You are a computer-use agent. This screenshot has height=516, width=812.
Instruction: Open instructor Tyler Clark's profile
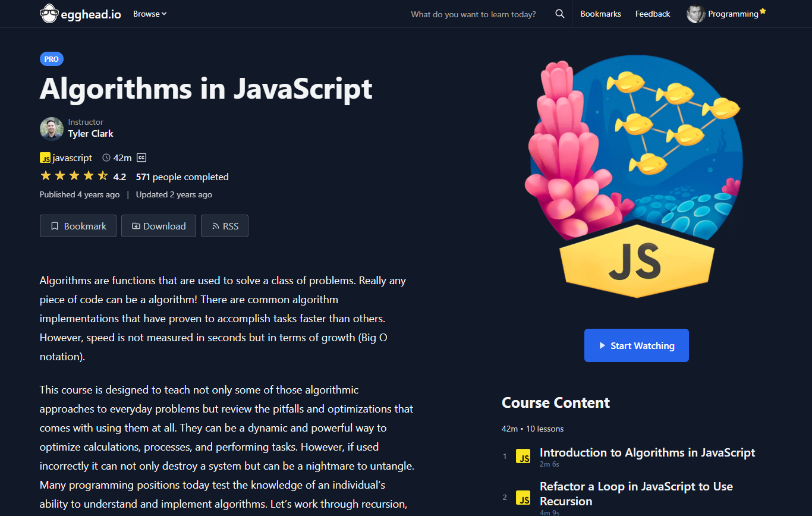(90, 134)
